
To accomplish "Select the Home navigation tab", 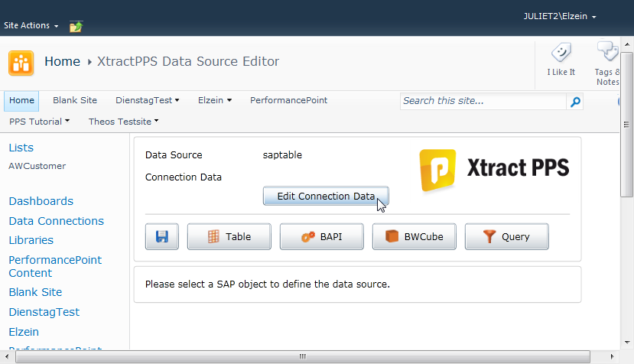I will [x=21, y=101].
